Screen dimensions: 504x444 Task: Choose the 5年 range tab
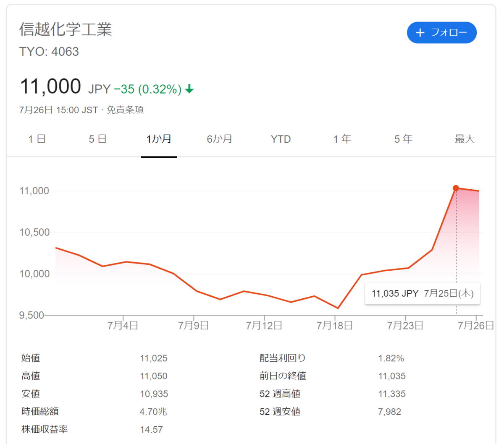click(x=403, y=139)
